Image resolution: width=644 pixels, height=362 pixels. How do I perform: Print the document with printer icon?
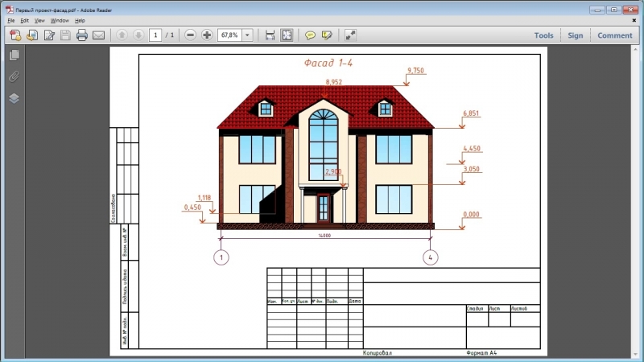(82, 35)
